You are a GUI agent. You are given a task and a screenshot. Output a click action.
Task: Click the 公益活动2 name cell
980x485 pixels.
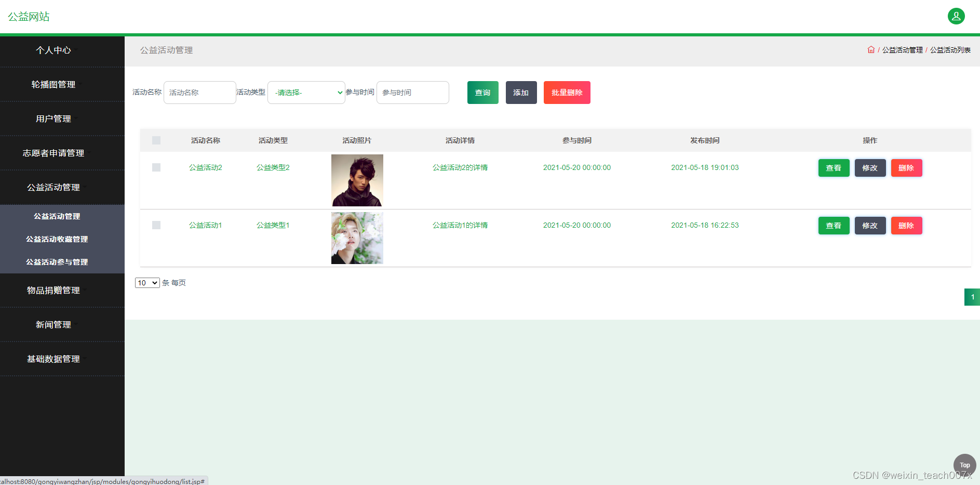pyautogui.click(x=206, y=167)
